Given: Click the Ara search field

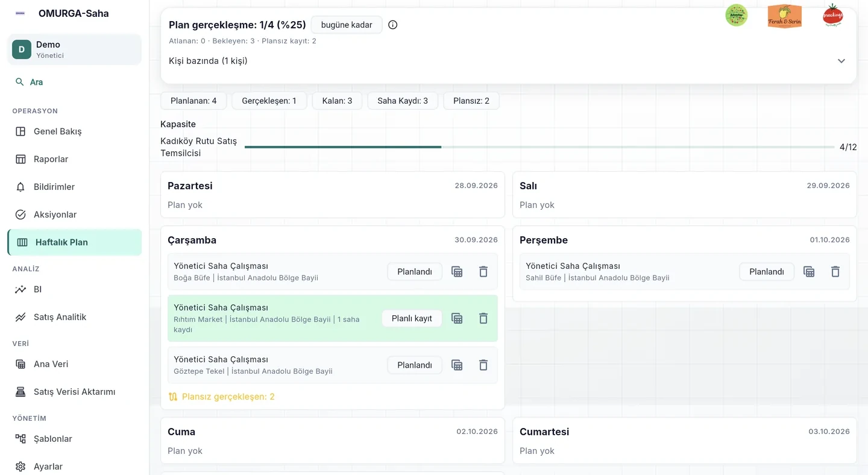Looking at the screenshot, I should click(x=75, y=82).
